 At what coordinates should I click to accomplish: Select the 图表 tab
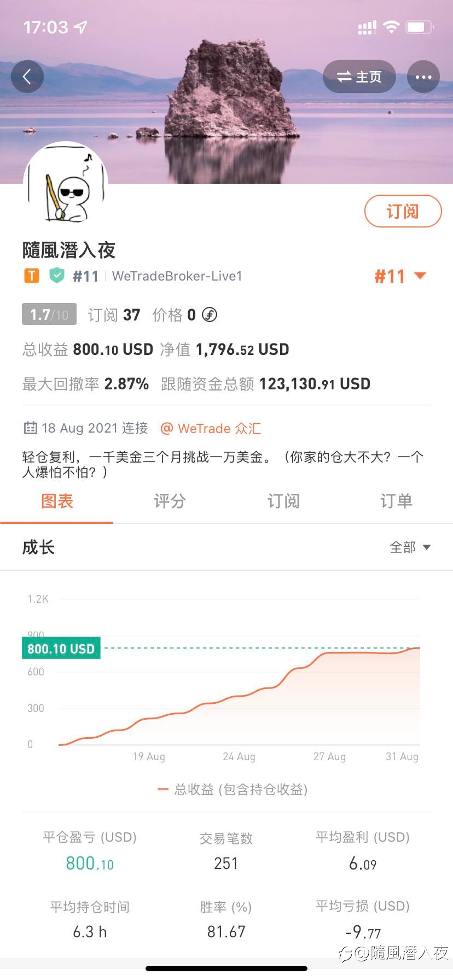point(57,501)
